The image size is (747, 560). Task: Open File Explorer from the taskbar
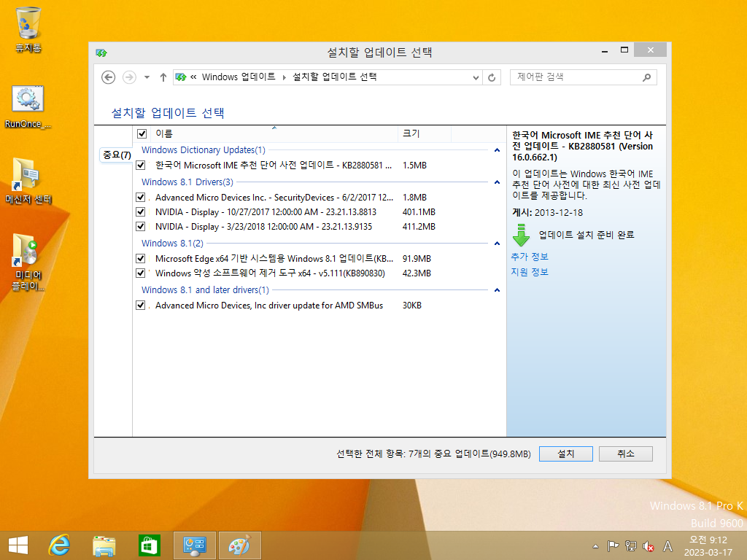pos(104,545)
